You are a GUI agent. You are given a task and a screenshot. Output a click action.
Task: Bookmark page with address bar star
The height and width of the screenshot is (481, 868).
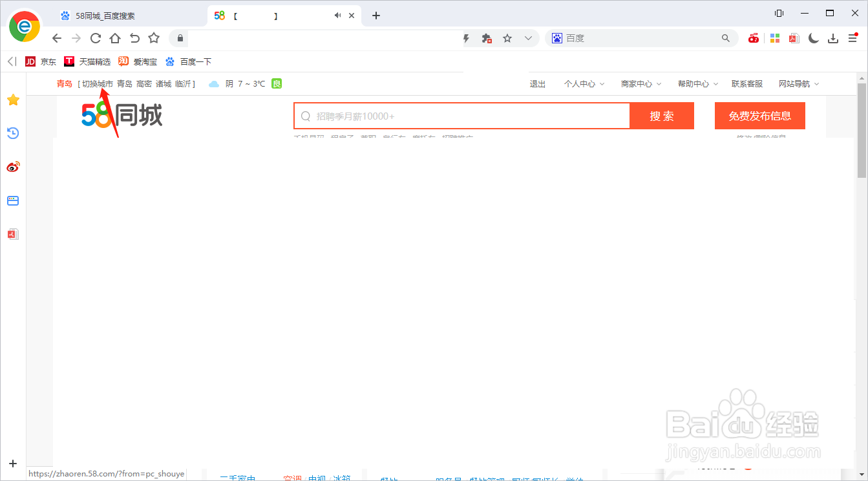507,39
